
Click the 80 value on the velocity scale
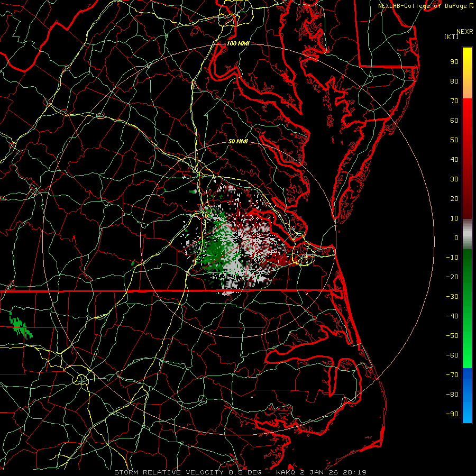click(x=454, y=81)
